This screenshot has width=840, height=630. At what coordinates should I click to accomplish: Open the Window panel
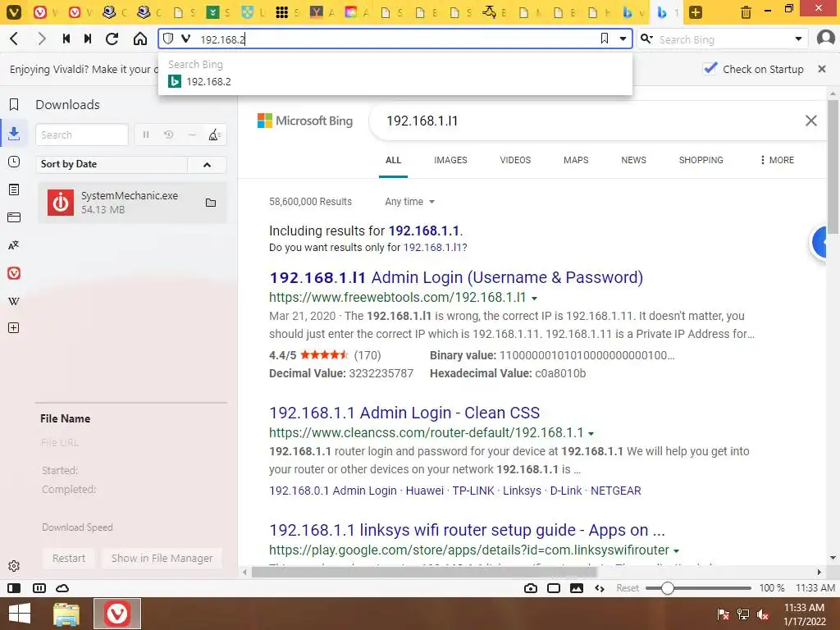coord(14,217)
